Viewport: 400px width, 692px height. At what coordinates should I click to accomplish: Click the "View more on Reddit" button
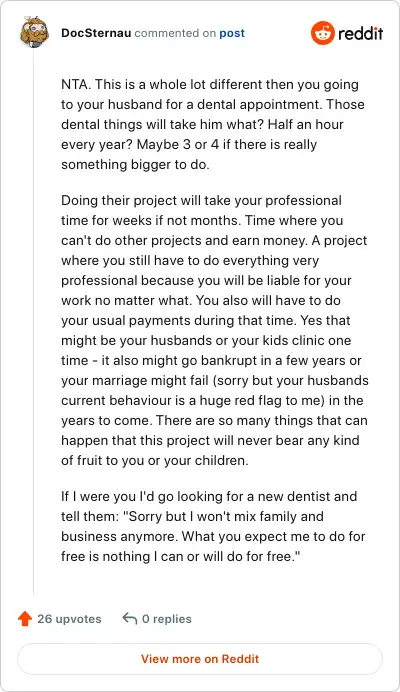(x=200, y=659)
